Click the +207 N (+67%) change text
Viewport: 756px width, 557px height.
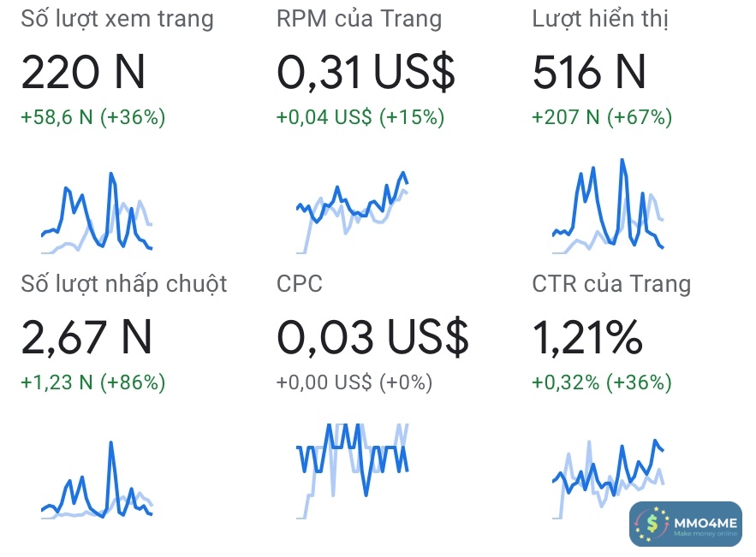[x=602, y=118]
